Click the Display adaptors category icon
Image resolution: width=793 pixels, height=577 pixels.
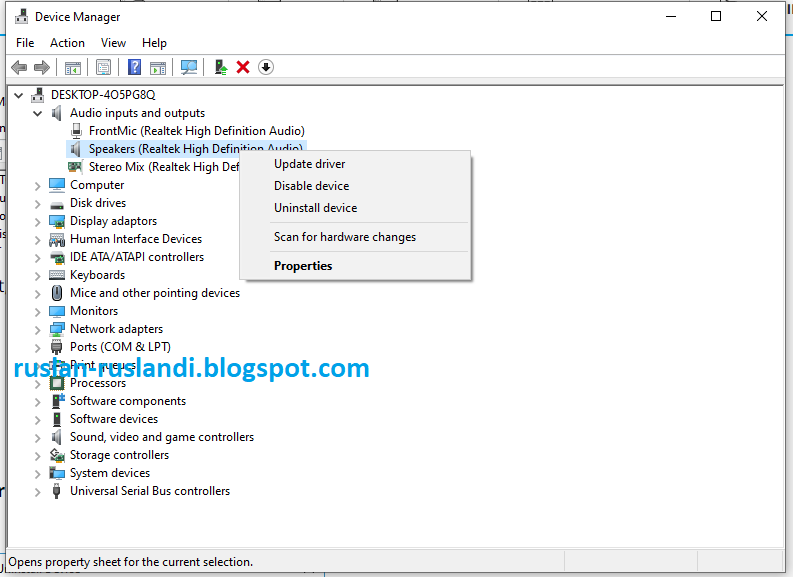click(x=57, y=221)
